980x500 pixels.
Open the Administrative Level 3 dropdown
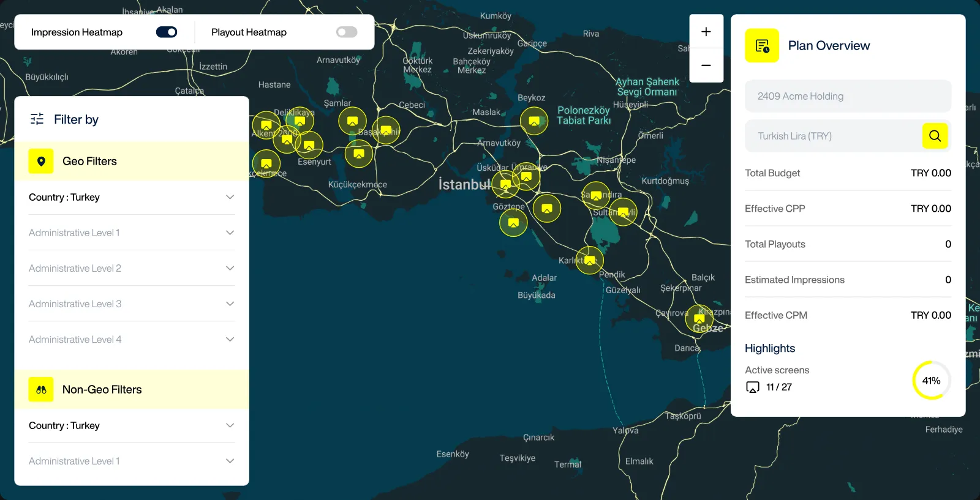132,304
